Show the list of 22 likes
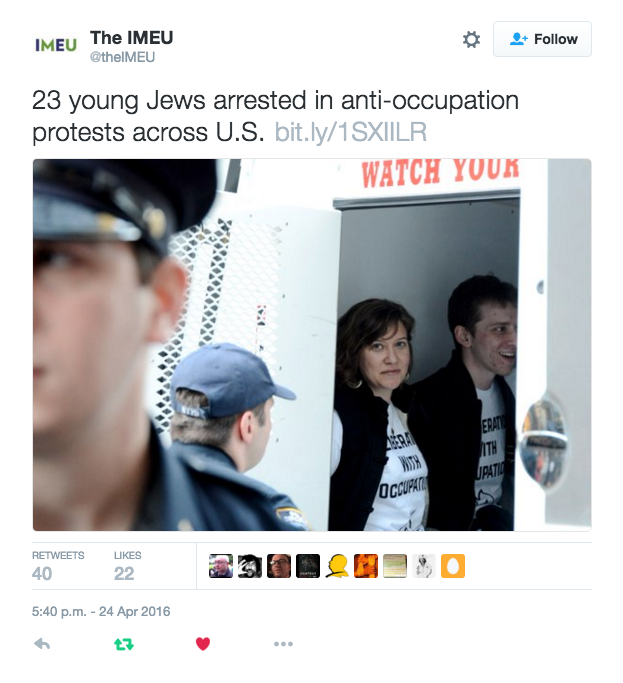 tap(127, 566)
